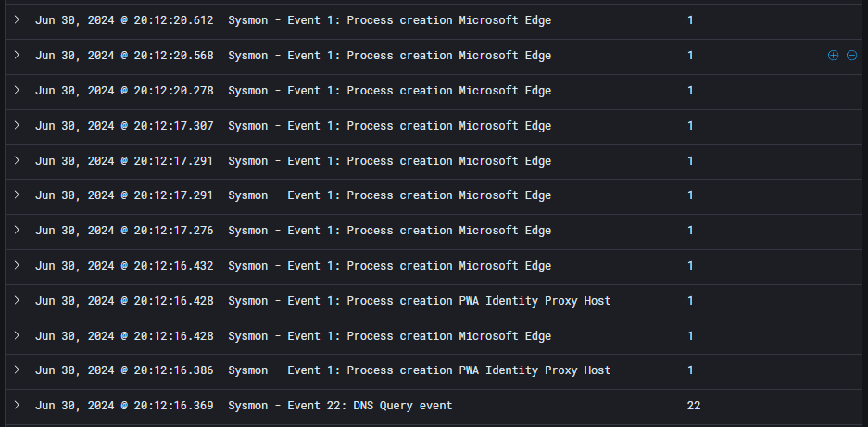Expand the 20:12:16.386 PWA Identity row
Screen dimensions: 868x427
pyautogui.click(x=17, y=370)
